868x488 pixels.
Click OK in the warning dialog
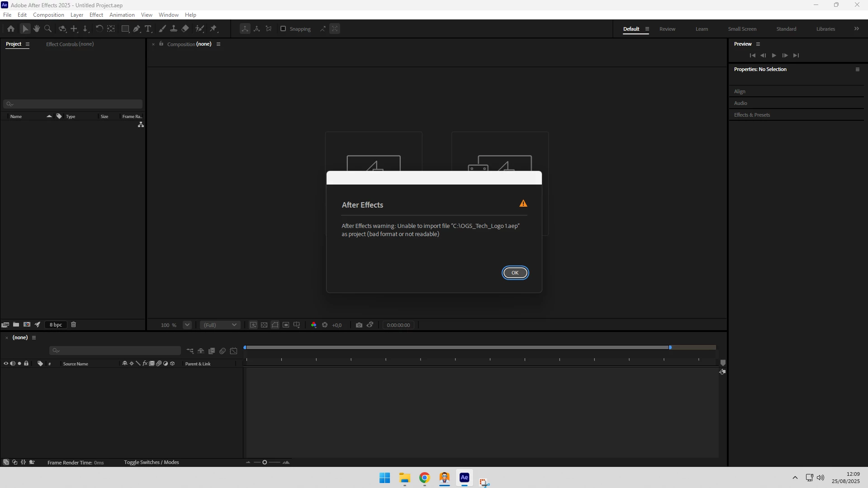click(x=515, y=273)
